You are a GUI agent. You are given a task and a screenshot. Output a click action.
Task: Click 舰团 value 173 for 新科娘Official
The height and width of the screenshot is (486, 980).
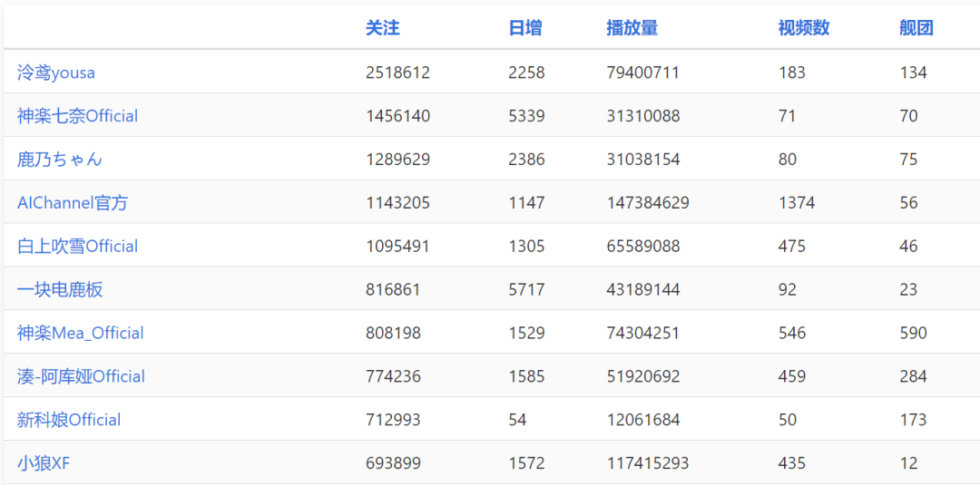point(913,420)
